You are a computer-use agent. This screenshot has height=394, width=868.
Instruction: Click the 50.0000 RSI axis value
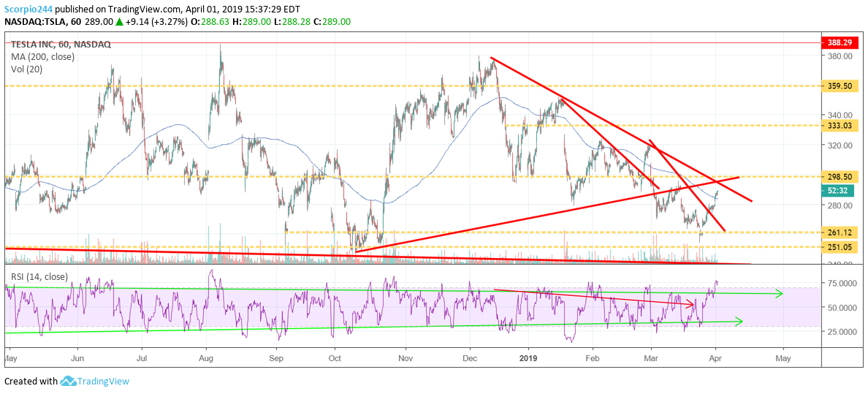coord(842,307)
